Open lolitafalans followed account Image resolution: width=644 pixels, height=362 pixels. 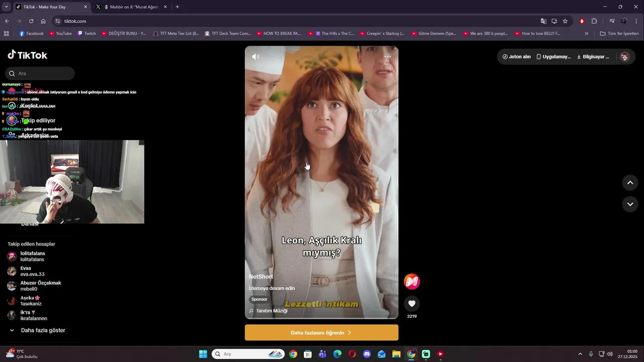(33, 256)
